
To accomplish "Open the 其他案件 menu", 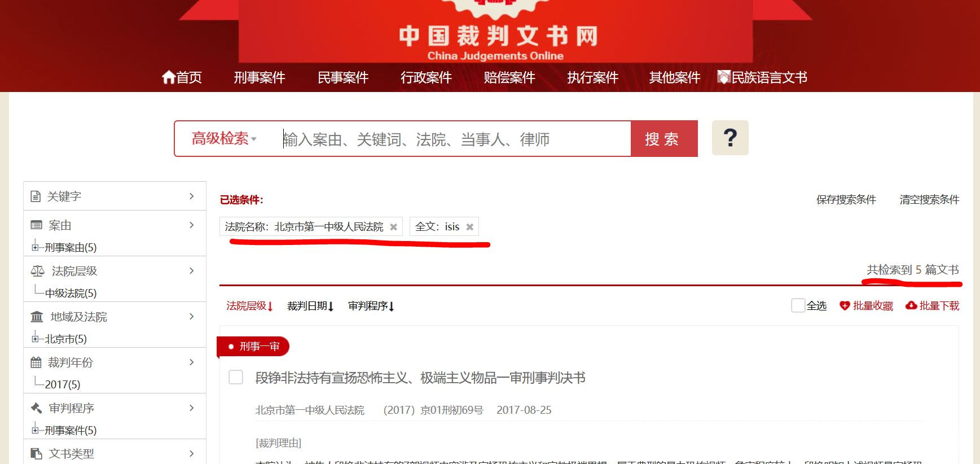I will point(675,77).
